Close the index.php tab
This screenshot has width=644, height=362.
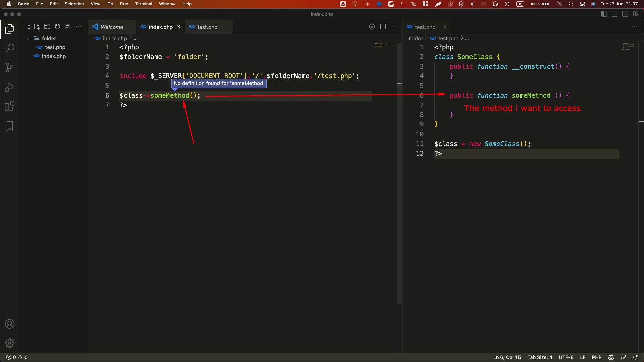click(179, 27)
